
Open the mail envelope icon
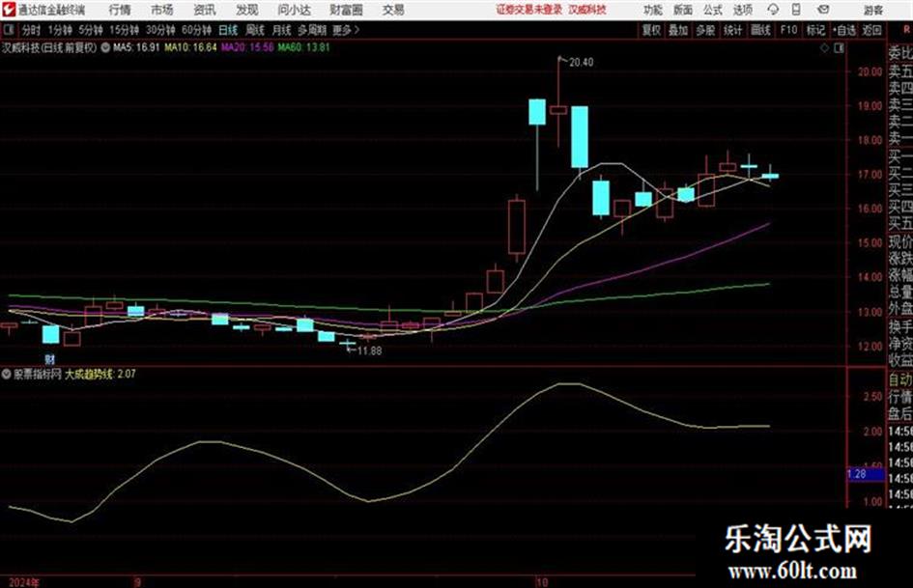pyautogui.click(x=823, y=10)
